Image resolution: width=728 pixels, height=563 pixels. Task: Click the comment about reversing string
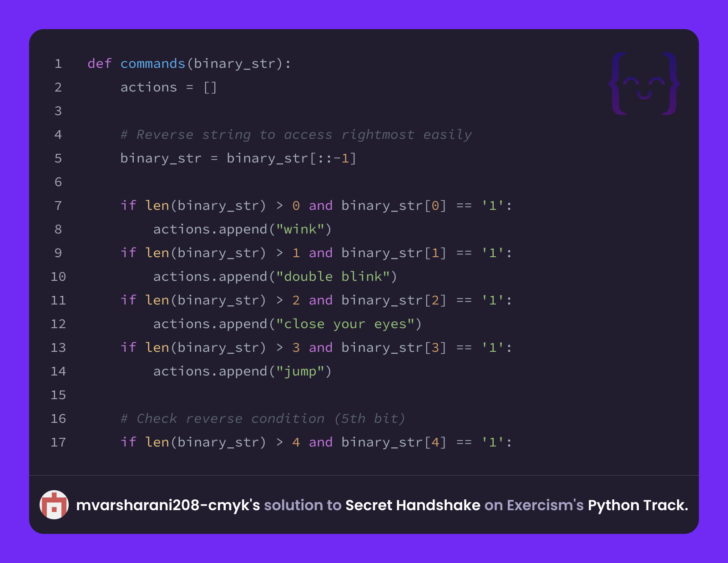(296, 135)
